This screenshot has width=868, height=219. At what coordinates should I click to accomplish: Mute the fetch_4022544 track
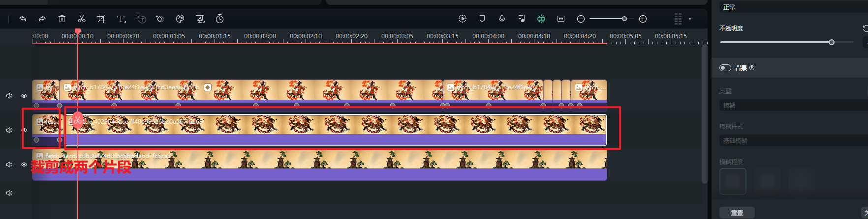click(9, 130)
